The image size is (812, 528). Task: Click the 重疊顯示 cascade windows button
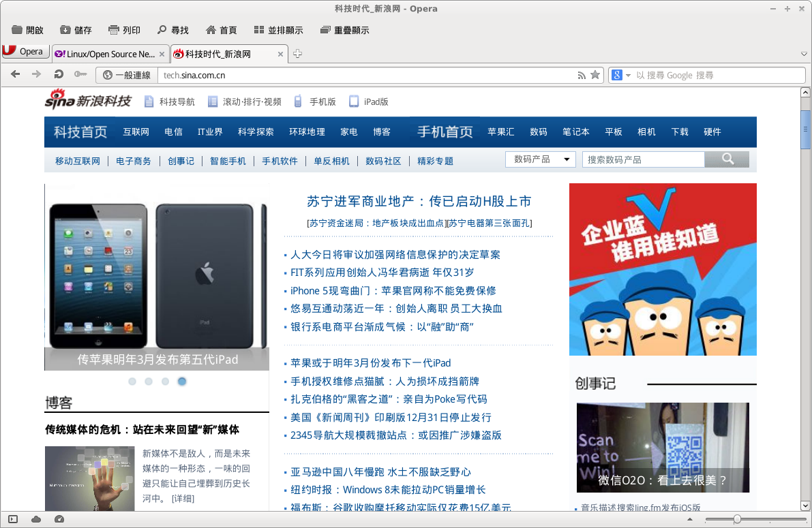tap(344, 30)
